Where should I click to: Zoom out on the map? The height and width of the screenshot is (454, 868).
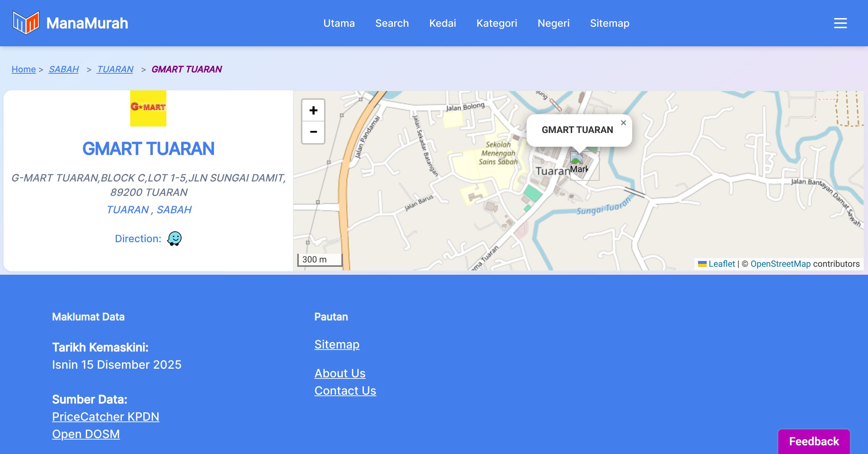click(313, 132)
